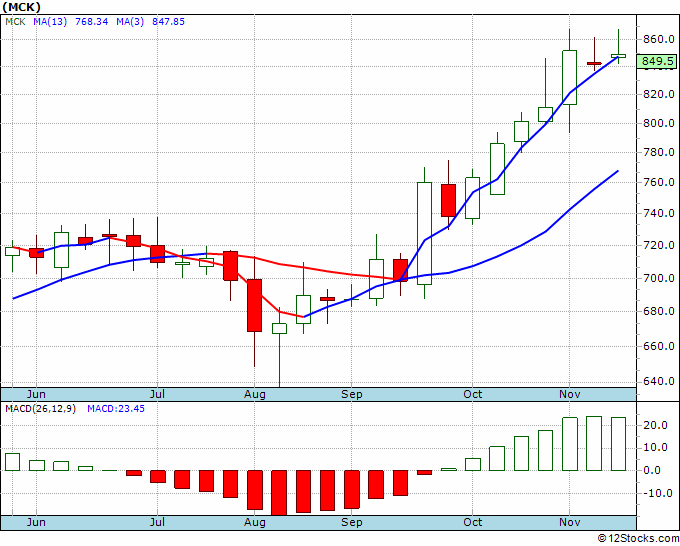The height and width of the screenshot is (546, 680).
Task: Click the 700.0 price axis label
Action: [659, 278]
